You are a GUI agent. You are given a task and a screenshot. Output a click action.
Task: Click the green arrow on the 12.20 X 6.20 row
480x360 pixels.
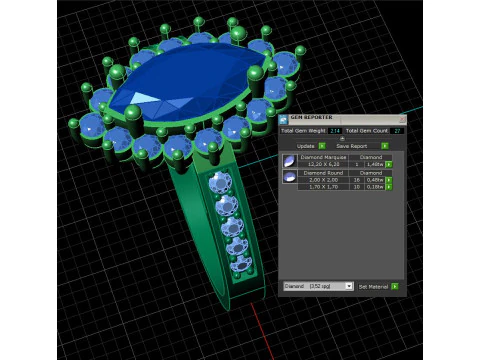point(389,164)
